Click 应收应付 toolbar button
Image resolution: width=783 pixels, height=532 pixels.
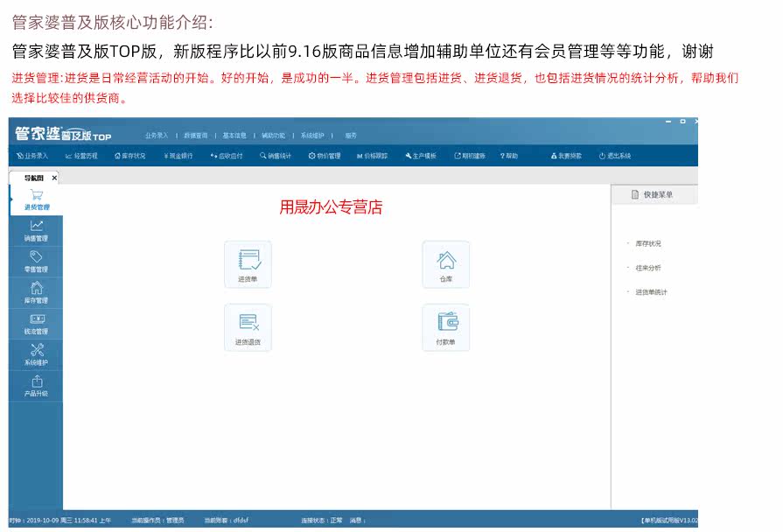(227, 156)
